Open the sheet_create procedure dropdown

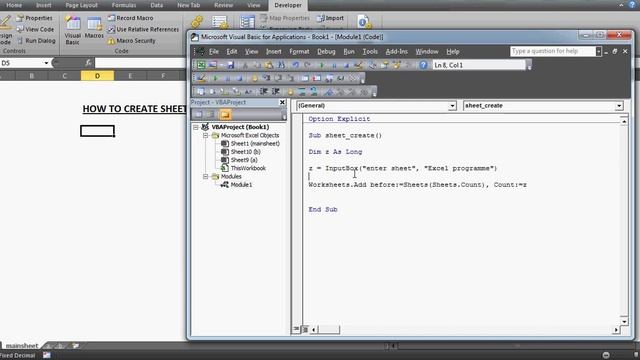(619, 106)
